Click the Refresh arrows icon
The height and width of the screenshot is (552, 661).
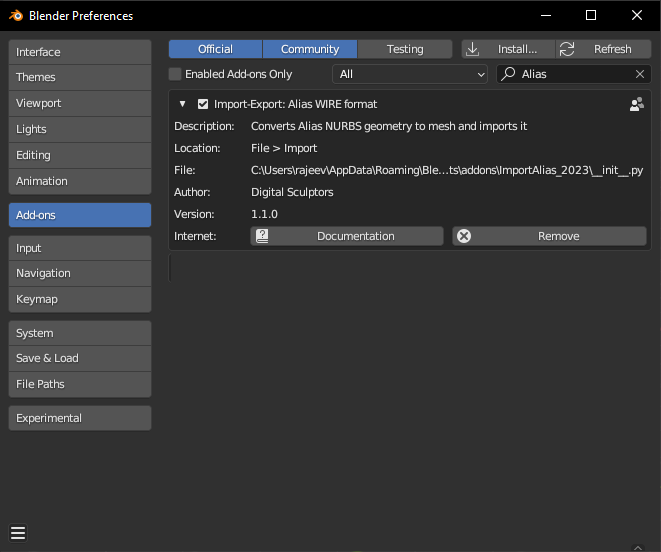pos(567,49)
